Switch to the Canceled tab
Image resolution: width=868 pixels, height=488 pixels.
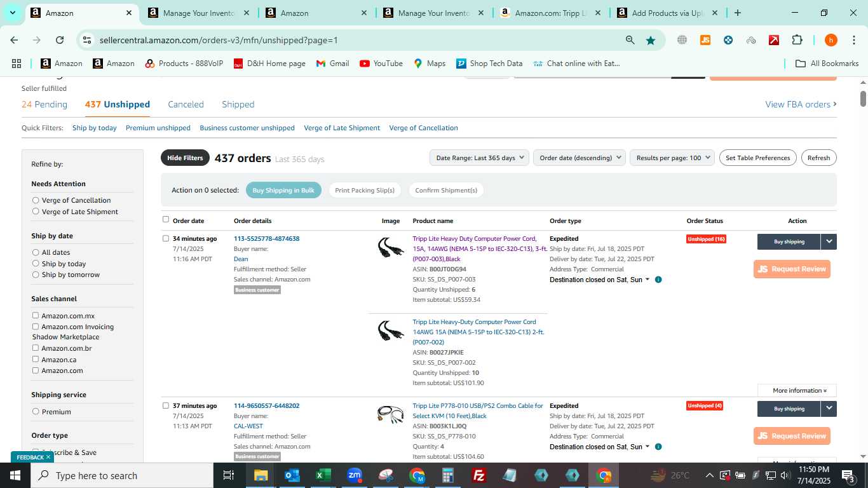point(186,104)
